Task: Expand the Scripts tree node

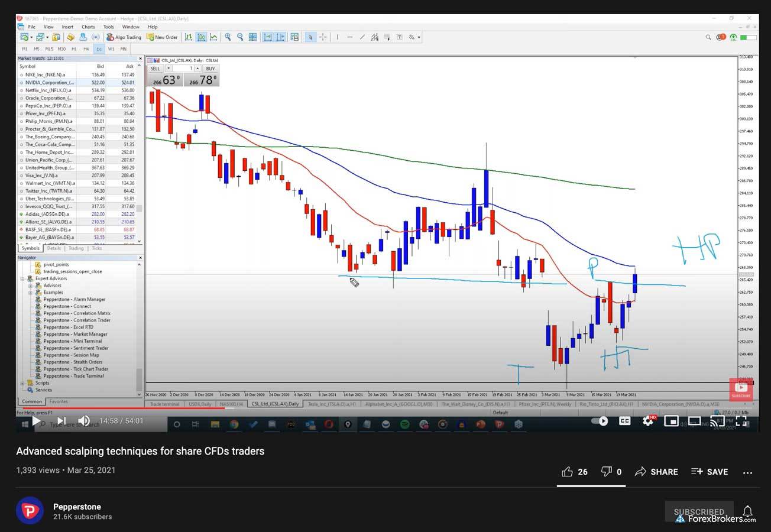Action: point(23,383)
